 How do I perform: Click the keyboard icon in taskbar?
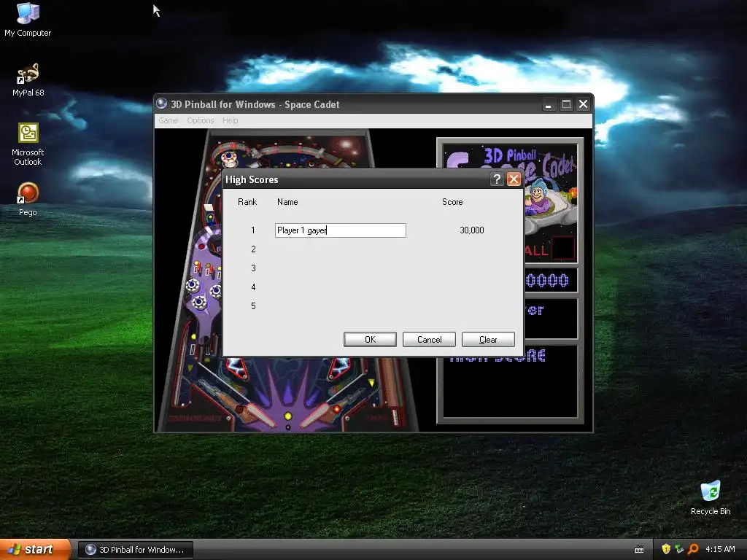(639, 550)
